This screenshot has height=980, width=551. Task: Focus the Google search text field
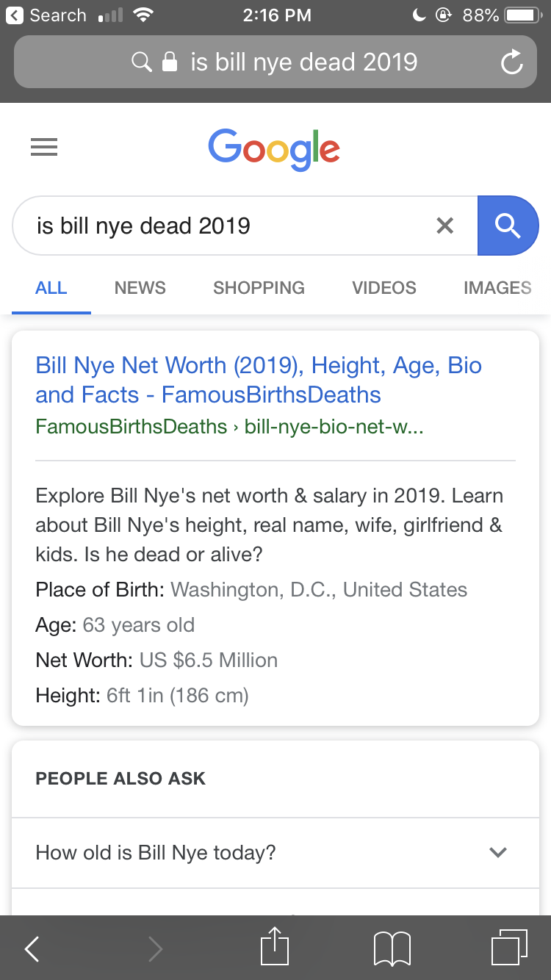pos(220,226)
